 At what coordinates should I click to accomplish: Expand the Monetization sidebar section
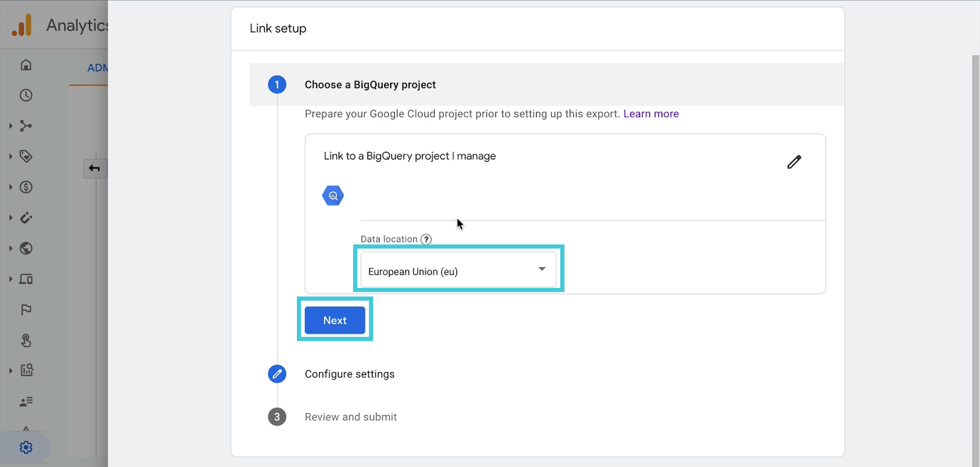tap(10, 187)
